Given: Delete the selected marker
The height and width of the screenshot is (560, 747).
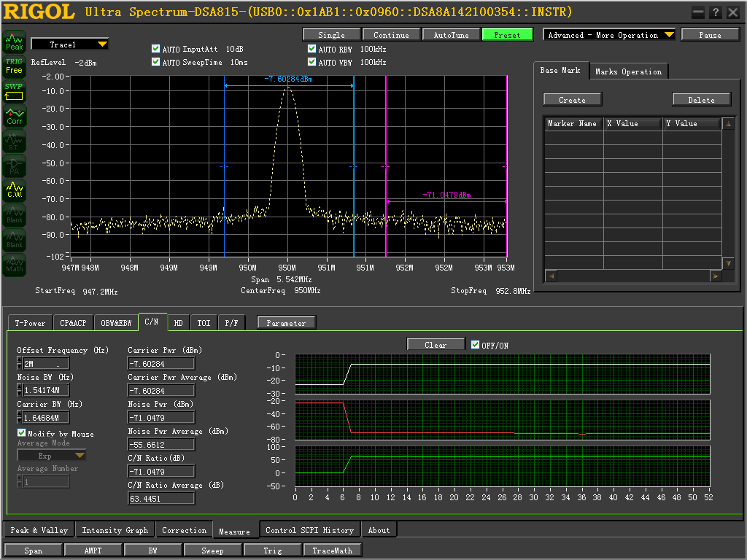Looking at the screenshot, I should pyautogui.click(x=701, y=99).
